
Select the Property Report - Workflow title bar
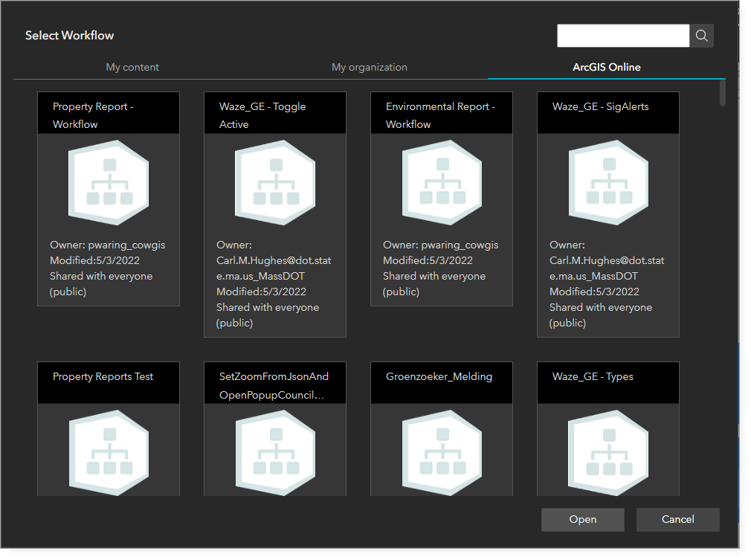(x=108, y=112)
